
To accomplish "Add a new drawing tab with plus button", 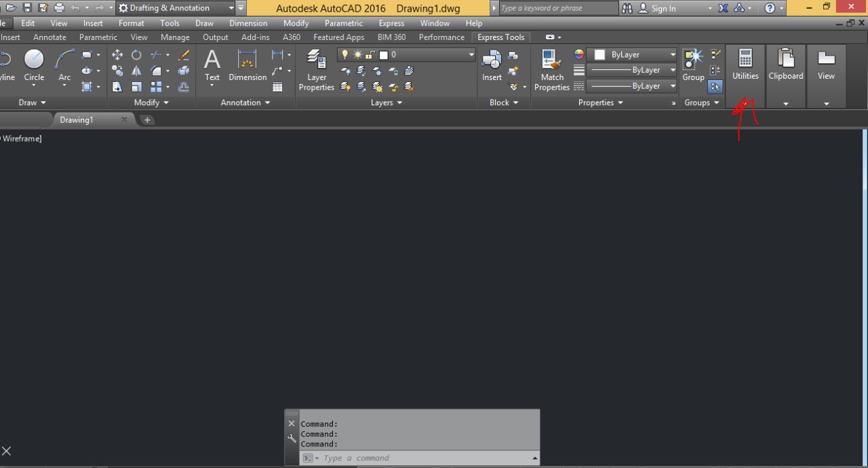I will click(x=147, y=120).
